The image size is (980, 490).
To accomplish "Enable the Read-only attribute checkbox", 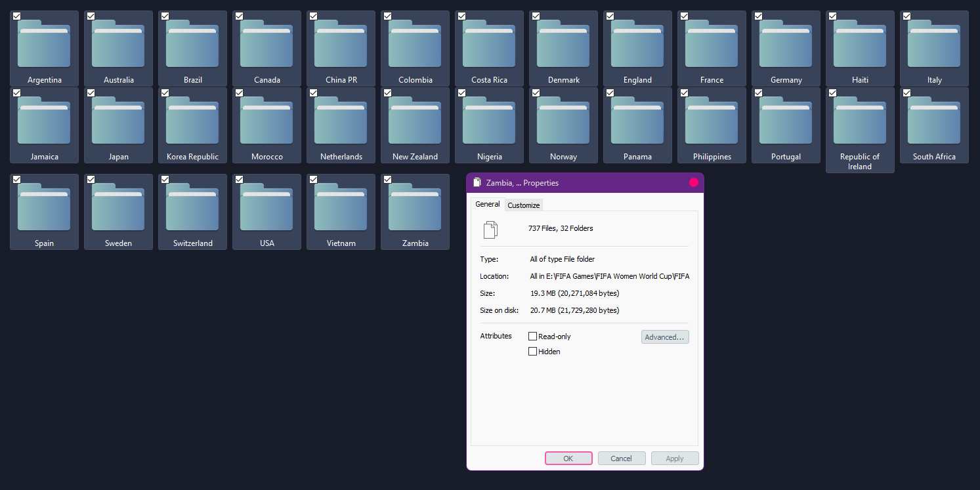I will [x=532, y=337].
